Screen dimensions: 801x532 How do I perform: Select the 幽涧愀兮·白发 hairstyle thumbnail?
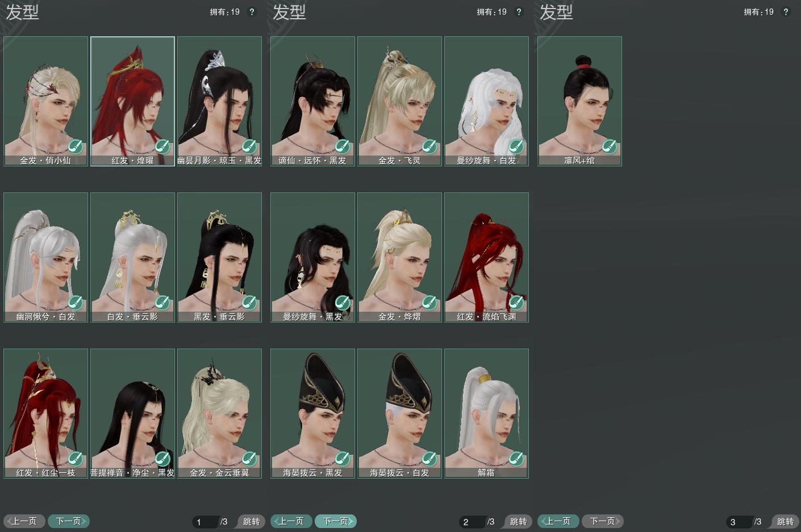(x=45, y=257)
